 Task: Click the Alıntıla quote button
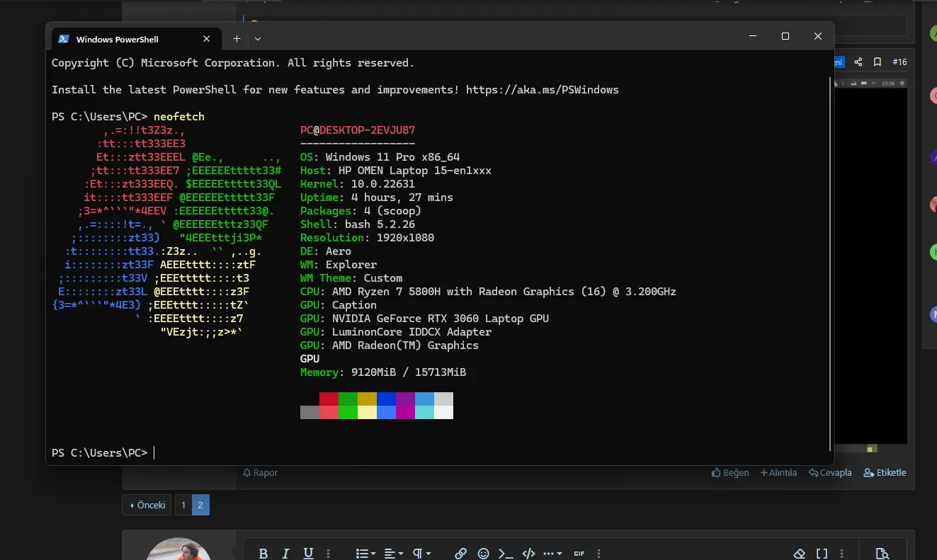click(x=778, y=472)
